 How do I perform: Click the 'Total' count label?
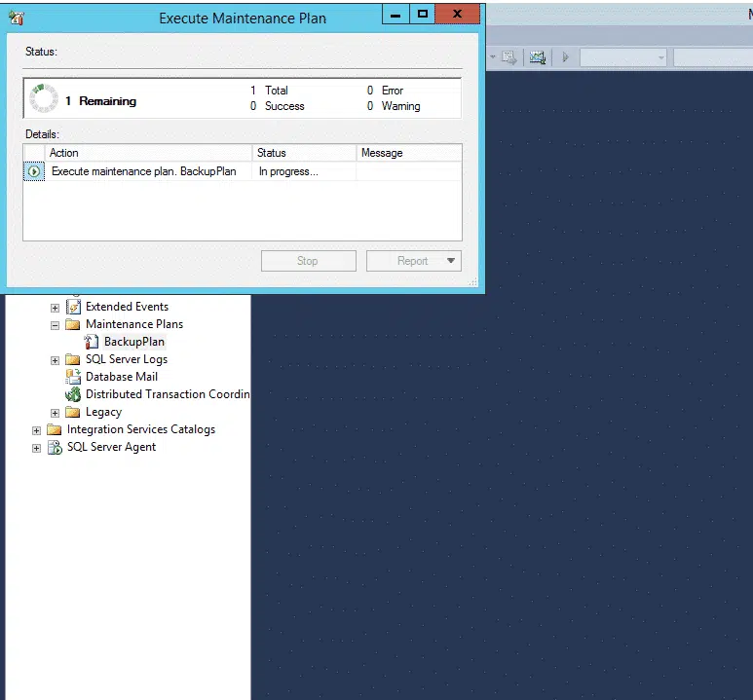(x=276, y=91)
